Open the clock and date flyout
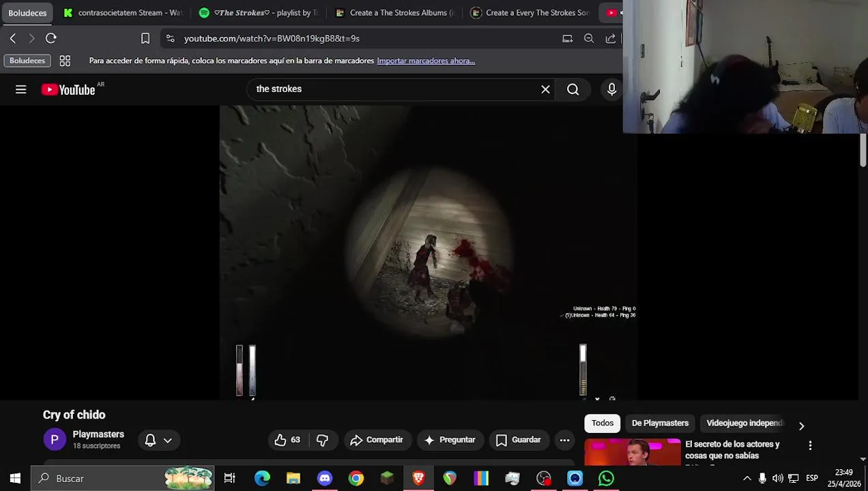The image size is (868, 491). click(x=844, y=479)
